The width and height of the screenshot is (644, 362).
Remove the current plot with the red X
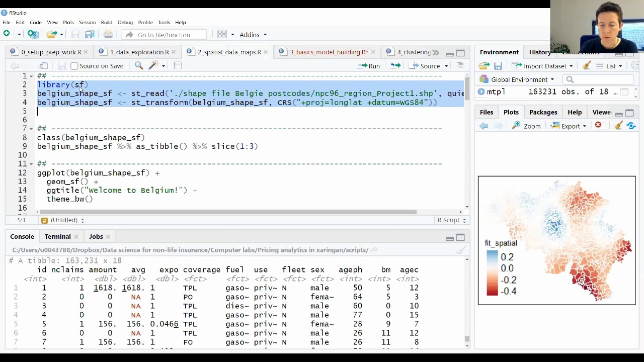(598, 125)
